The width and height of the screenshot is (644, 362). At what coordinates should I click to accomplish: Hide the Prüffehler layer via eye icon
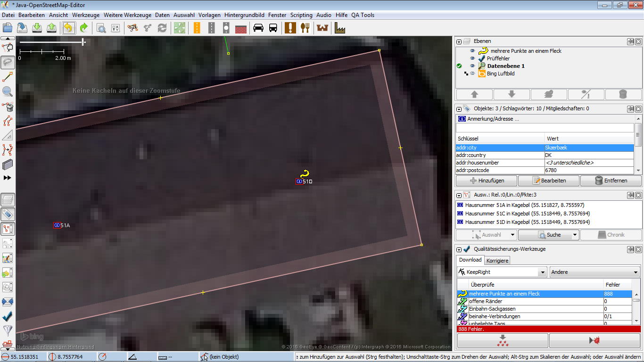click(472, 58)
